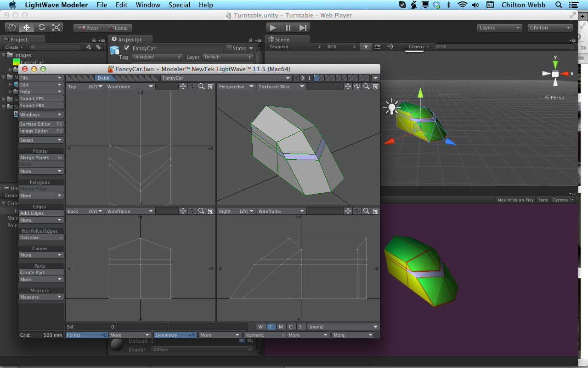The height and width of the screenshot is (368, 588).
Task: Open the Layers dropdown in Unity
Action: [499, 28]
